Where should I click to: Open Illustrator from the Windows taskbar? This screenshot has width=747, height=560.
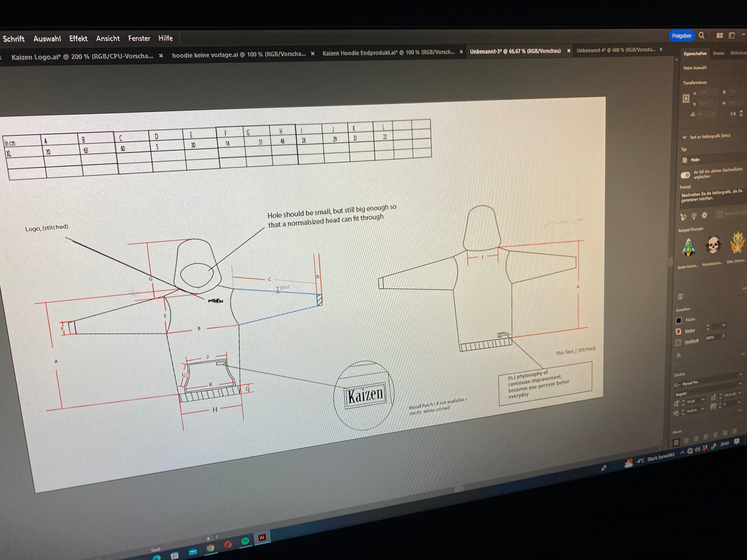(262, 537)
